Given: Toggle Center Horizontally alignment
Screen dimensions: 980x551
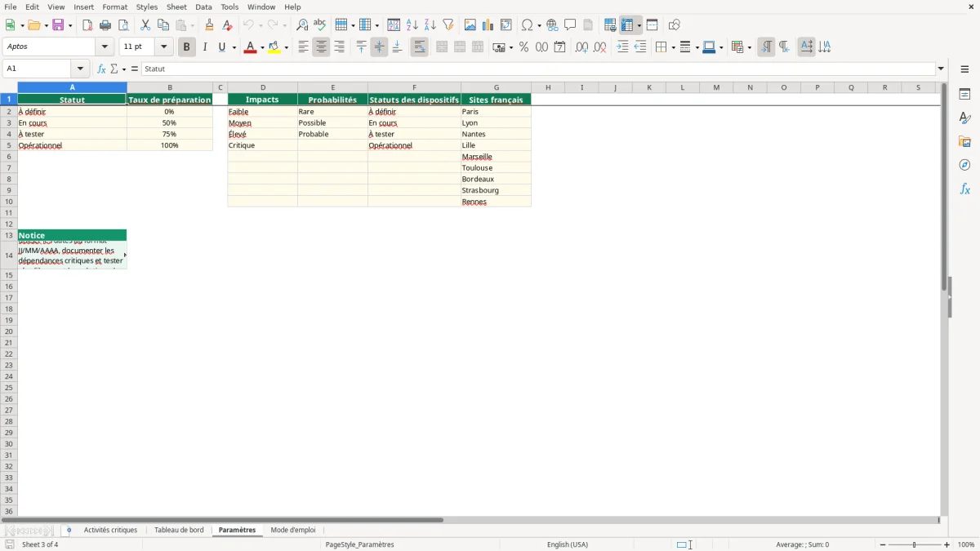Looking at the screenshot, I should point(321,47).
